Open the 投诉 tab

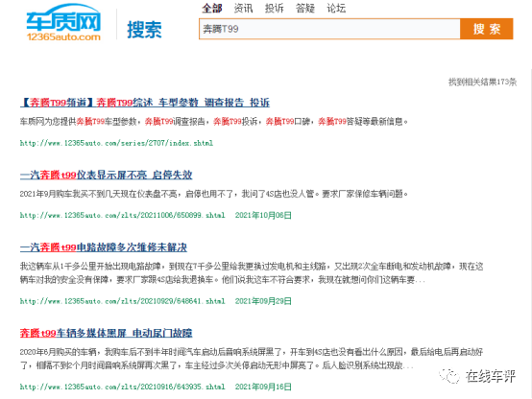[x=274, y=8]
